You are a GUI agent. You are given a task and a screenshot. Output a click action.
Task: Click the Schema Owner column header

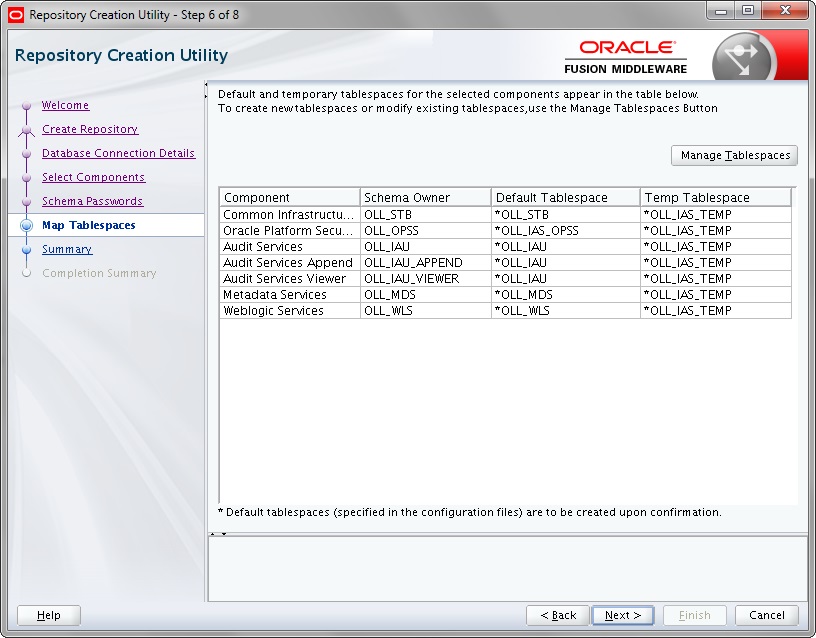pos(426,197)
